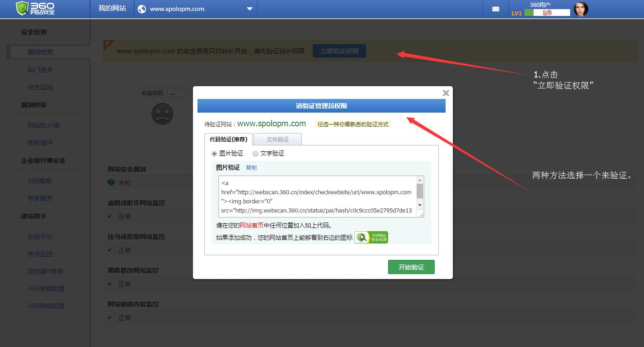Click the code box scrollbar up arrow
The image size is (644, 347).
pyautogui.click(x=420, y=180)
